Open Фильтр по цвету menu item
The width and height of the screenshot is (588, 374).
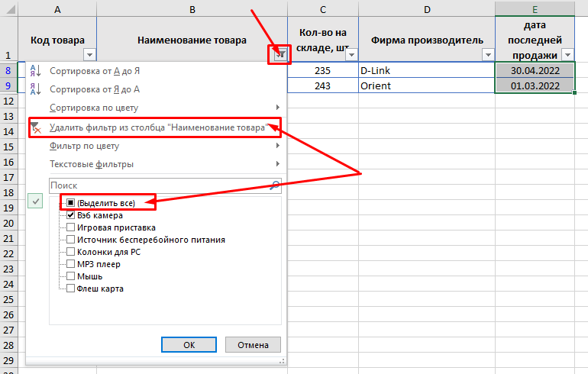point(156,146)
